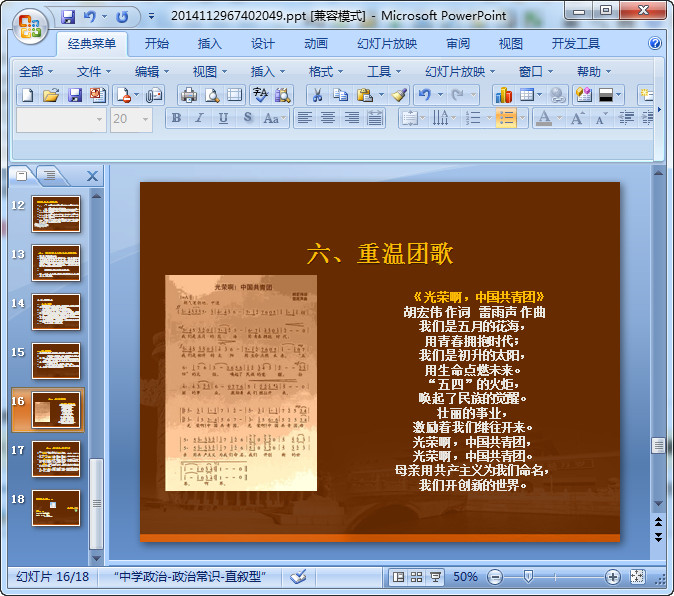The image size is (674, 596).
Task: Select slide 12 thumbnail
Action: coord(56,214)
